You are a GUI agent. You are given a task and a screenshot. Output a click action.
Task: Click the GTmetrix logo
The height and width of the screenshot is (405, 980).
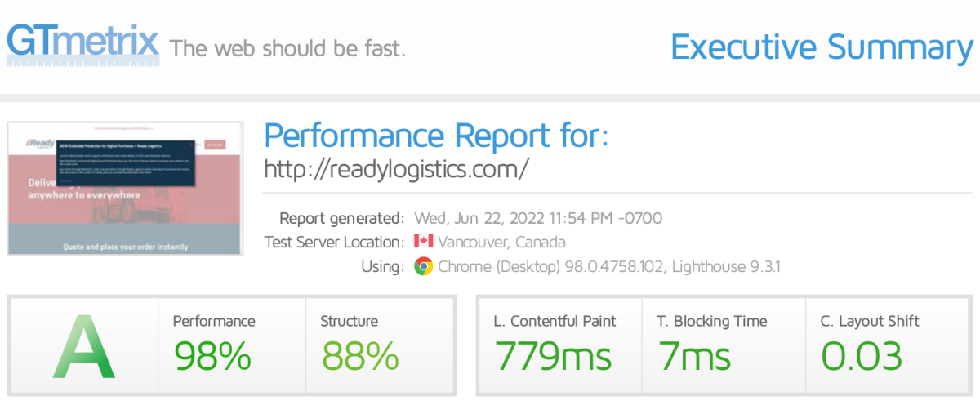coord(82,42)
